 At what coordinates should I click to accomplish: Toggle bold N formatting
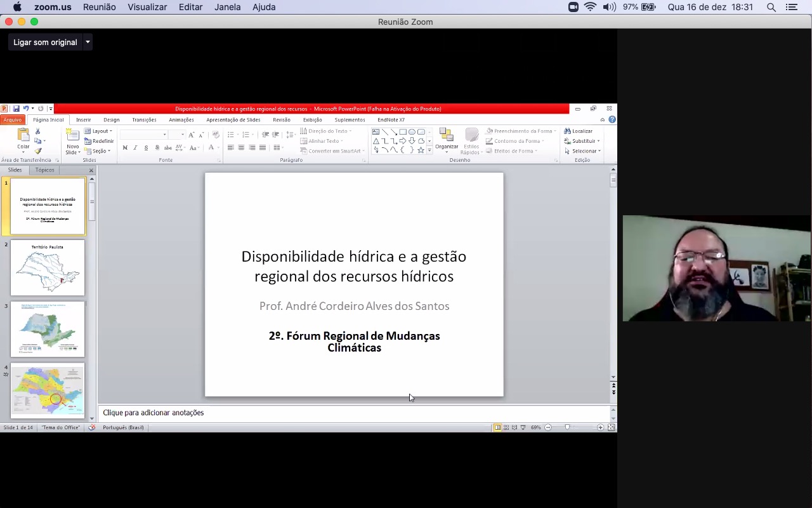[x=125, y=148]
